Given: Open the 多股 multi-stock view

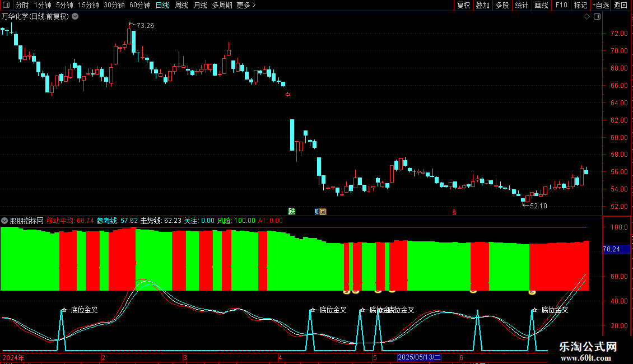Looking at the screenshot, I should [502, 5].
